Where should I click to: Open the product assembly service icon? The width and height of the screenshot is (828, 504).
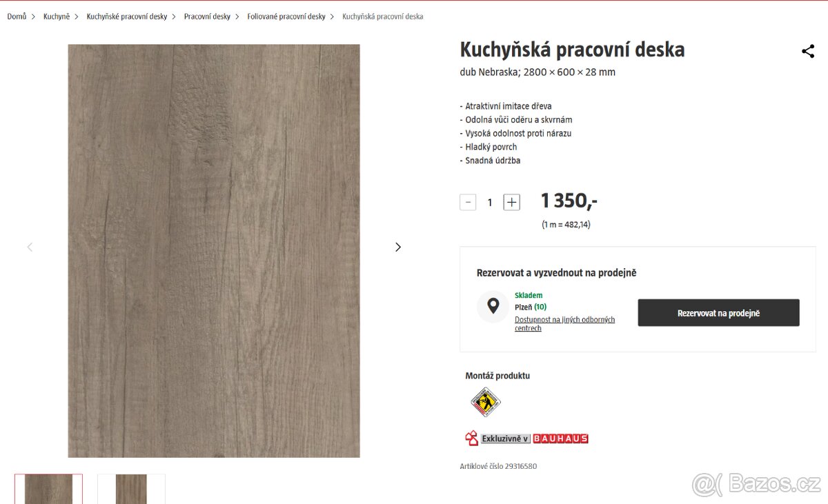[x=486, y=402]
